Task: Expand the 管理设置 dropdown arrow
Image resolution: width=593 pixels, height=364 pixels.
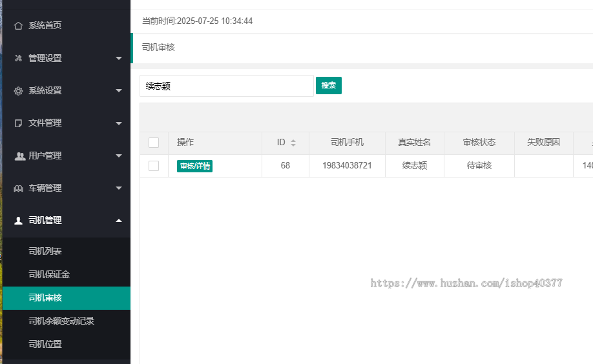Action: [x=119, y=58]
